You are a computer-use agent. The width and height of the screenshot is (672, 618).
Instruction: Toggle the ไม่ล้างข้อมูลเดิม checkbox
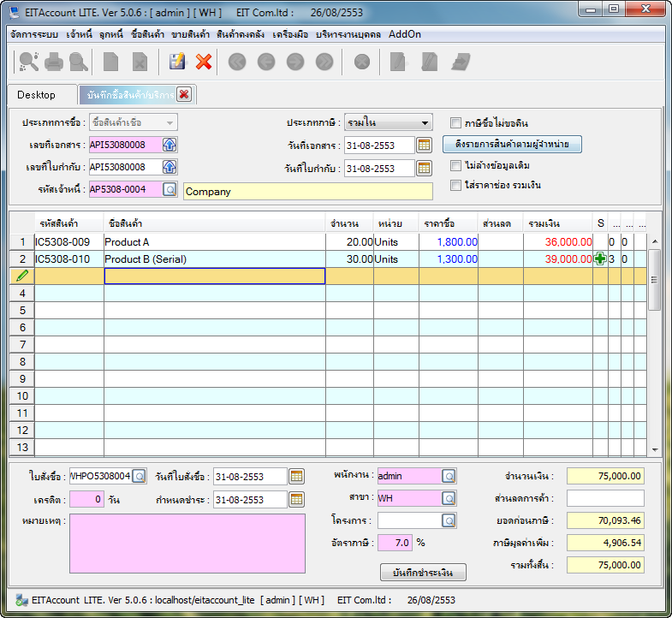456,165
